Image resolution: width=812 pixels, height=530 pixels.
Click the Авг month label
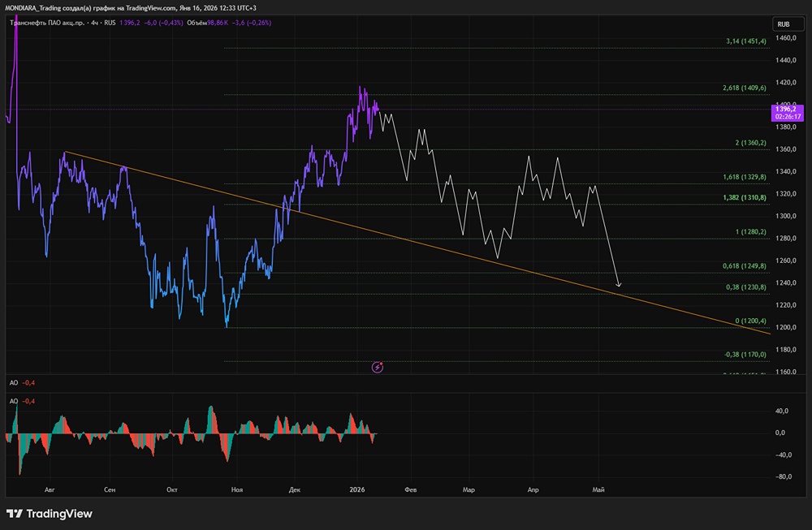coord(50,489)
